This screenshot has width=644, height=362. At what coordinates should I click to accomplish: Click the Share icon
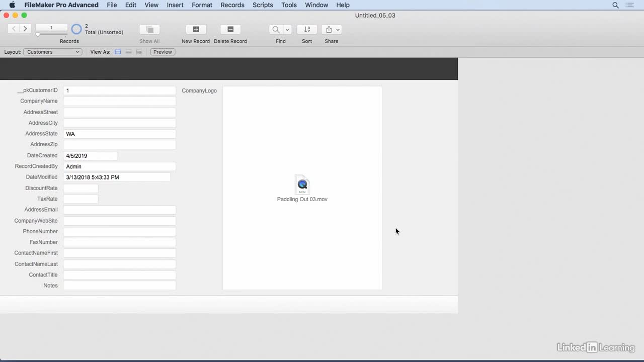tap(329, 29)
